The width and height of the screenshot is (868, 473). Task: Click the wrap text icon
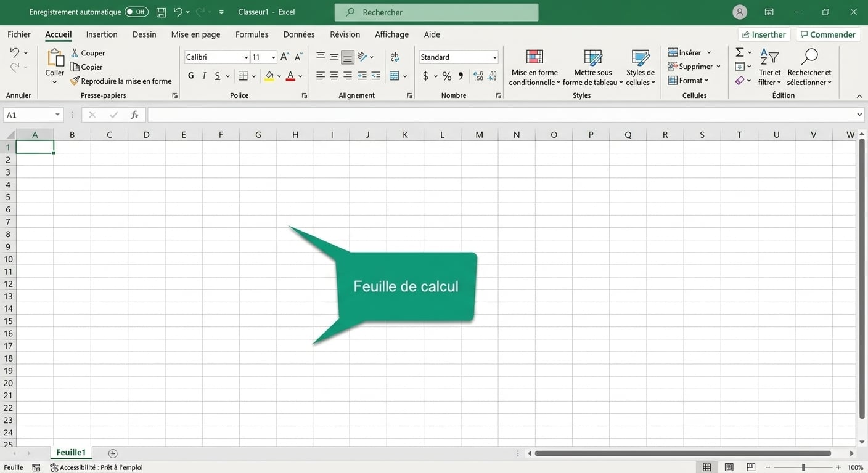395,57
